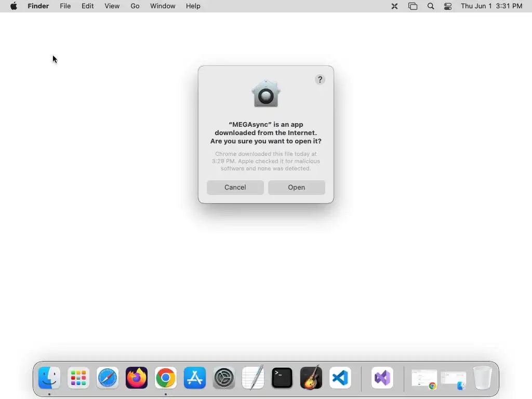The width and height of the screenshot is (532, 399).
Task: Open Visual Studio Code from the Dock
Action: pos(340,378)
